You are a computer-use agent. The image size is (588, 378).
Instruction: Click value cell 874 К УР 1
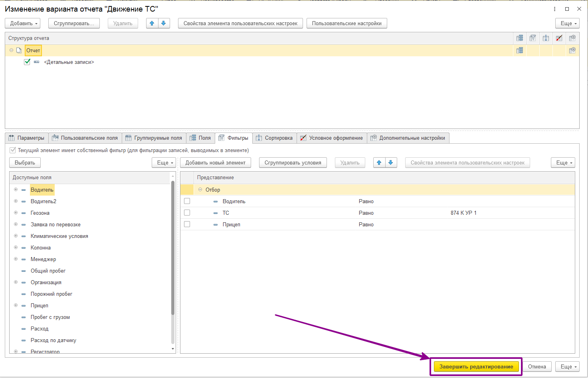[x=463, y=213]
